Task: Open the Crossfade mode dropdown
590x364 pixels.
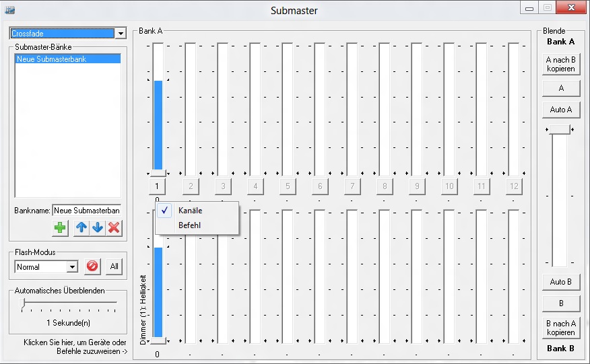Action: tap(121, 34)
